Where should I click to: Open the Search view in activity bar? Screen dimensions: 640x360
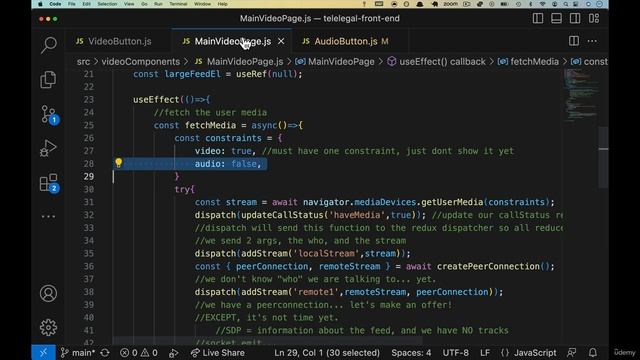coord(49,44)
